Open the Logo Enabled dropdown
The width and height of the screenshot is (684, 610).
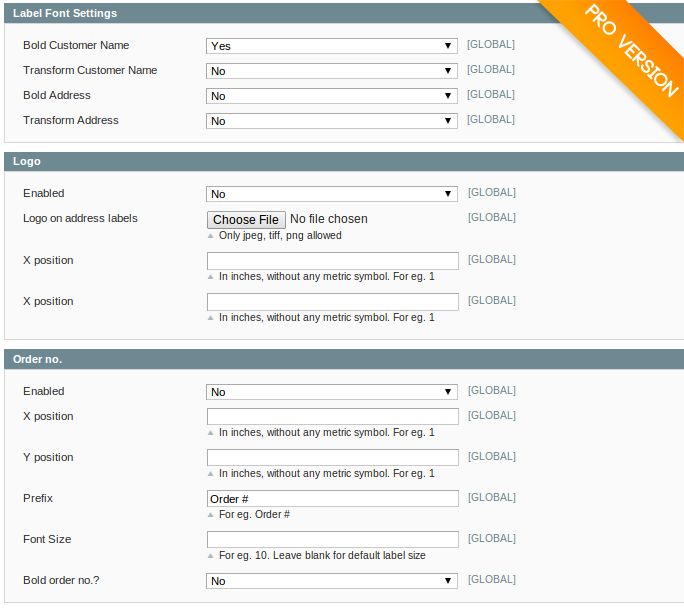[332, 194]
